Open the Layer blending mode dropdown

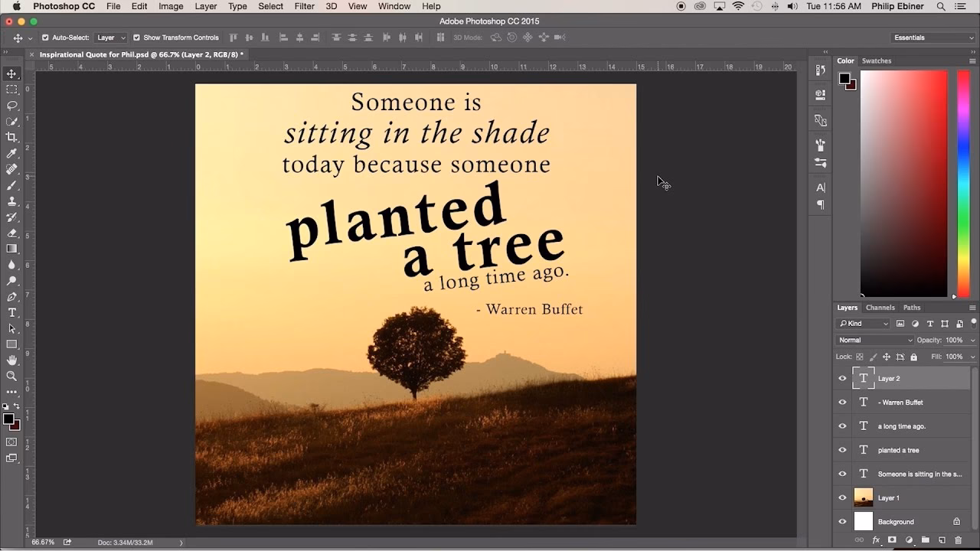[874, 339]
